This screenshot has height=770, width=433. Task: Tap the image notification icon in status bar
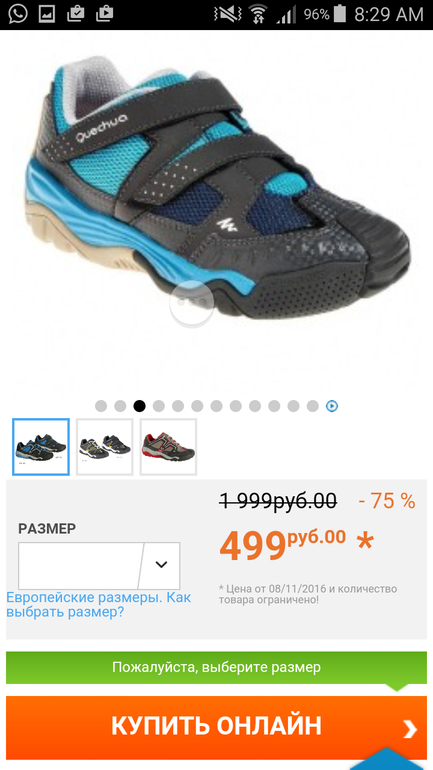[47, 14]
